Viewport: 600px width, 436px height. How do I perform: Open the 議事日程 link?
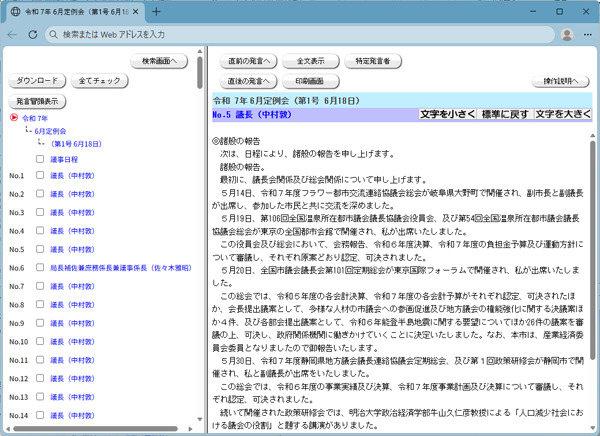64,160
